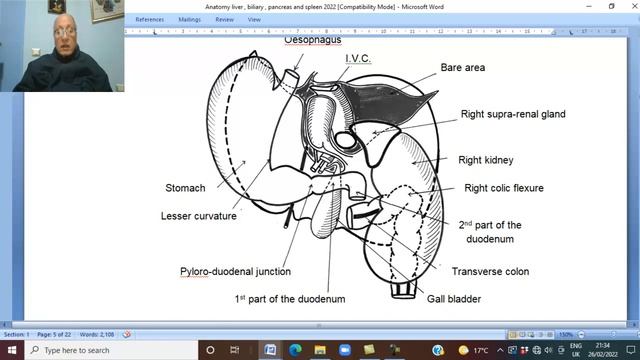640x360 pixels.
Task: Click the 'Right kidney' label
Action: pos(486,160)
